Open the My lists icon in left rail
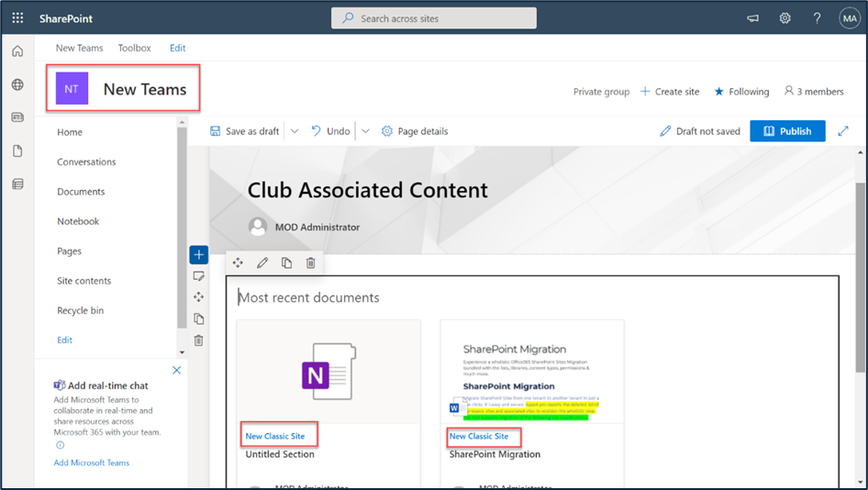 coord(17,184)
